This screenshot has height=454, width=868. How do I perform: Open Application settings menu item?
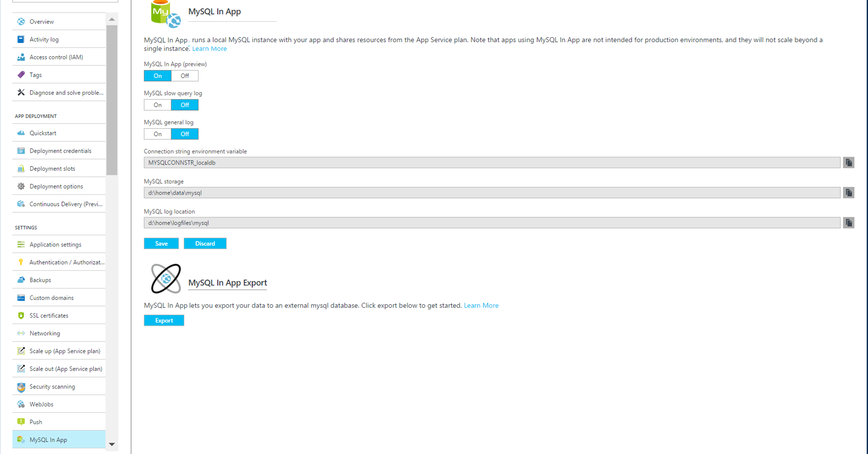coord(55,244)
